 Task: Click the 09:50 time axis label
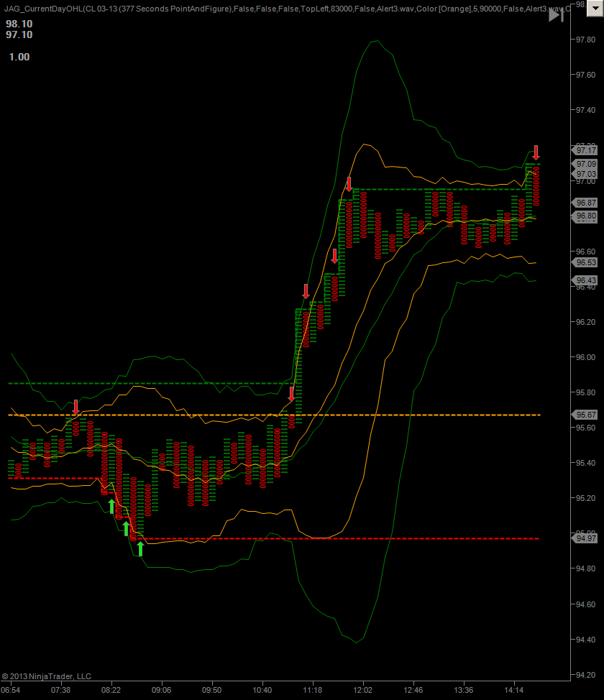pyautogui.click(x=211, y=690)
